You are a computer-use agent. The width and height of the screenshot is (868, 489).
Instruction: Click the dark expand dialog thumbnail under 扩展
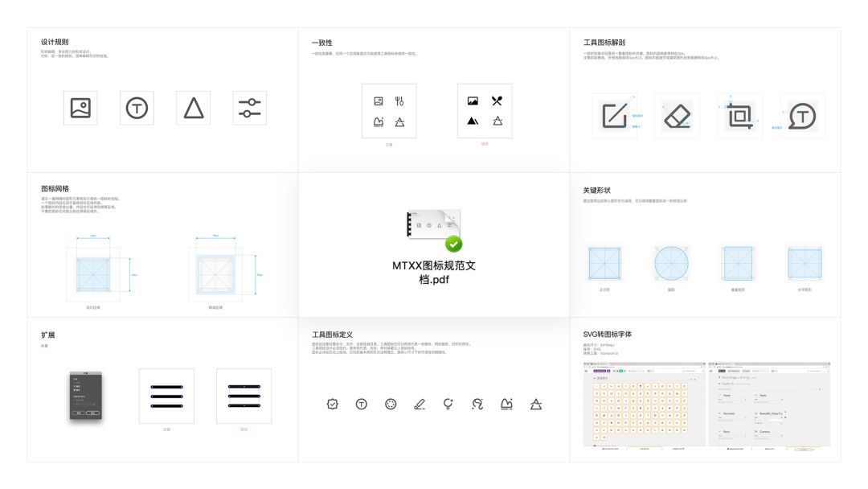pos(86,396)
